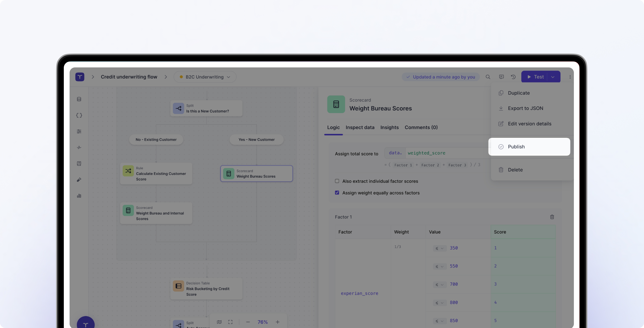Click the database icon in left sidebar

point(79,99)
